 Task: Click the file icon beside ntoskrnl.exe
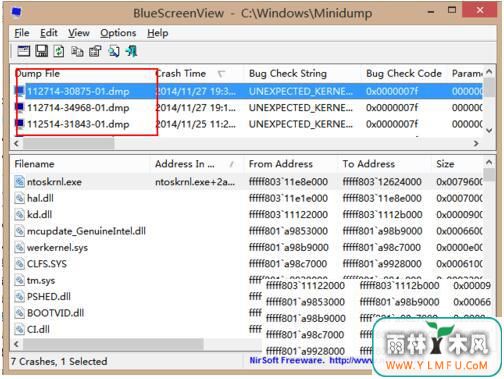coord(20,182)
